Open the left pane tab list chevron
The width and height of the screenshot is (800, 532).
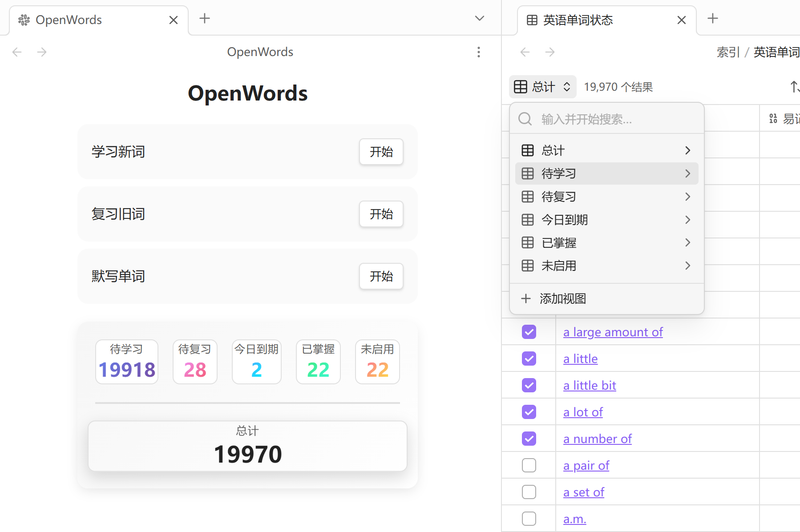click(x=479, y=18)
